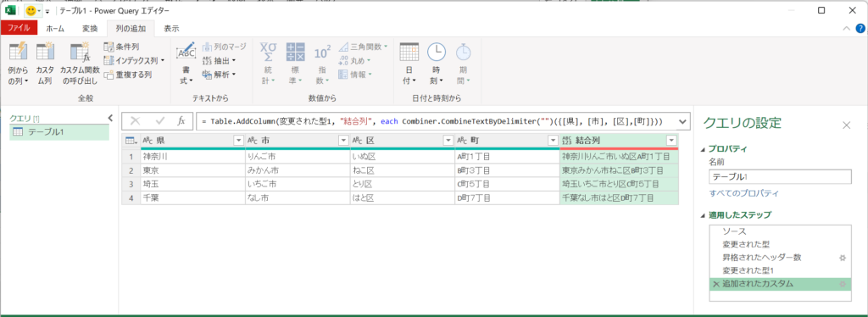Open the 県 column filter dropdown

pyautogui.click(x=238, y=141)
